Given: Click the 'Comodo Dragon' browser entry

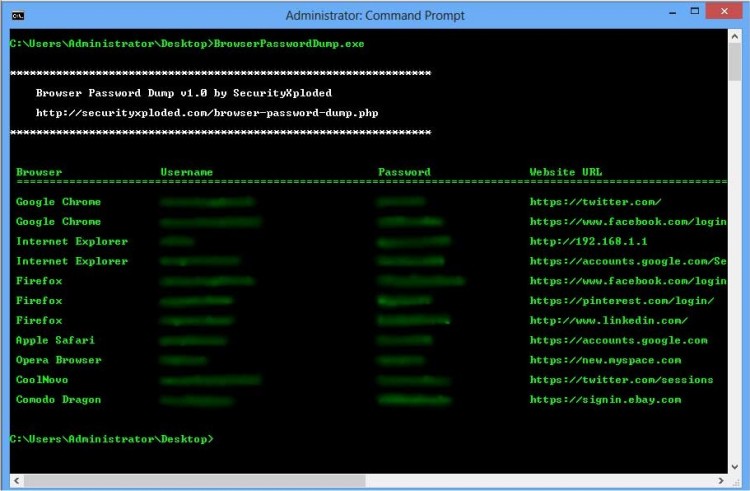Looking at the screenshot, I should point(58,400).
